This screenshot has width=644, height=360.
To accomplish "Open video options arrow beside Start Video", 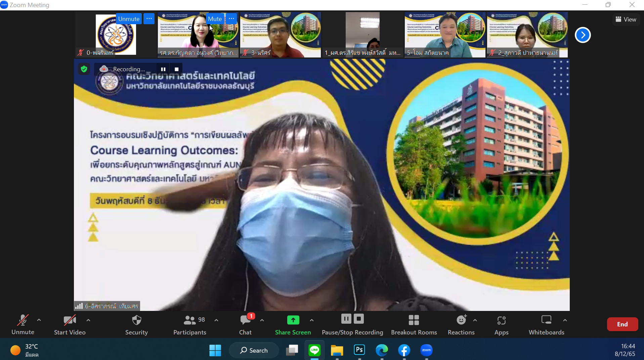I will coord(88,320).
